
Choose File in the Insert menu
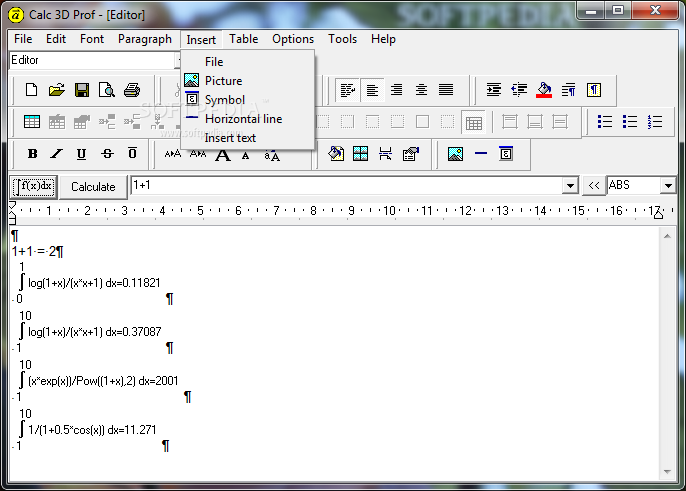pos(248,62)
